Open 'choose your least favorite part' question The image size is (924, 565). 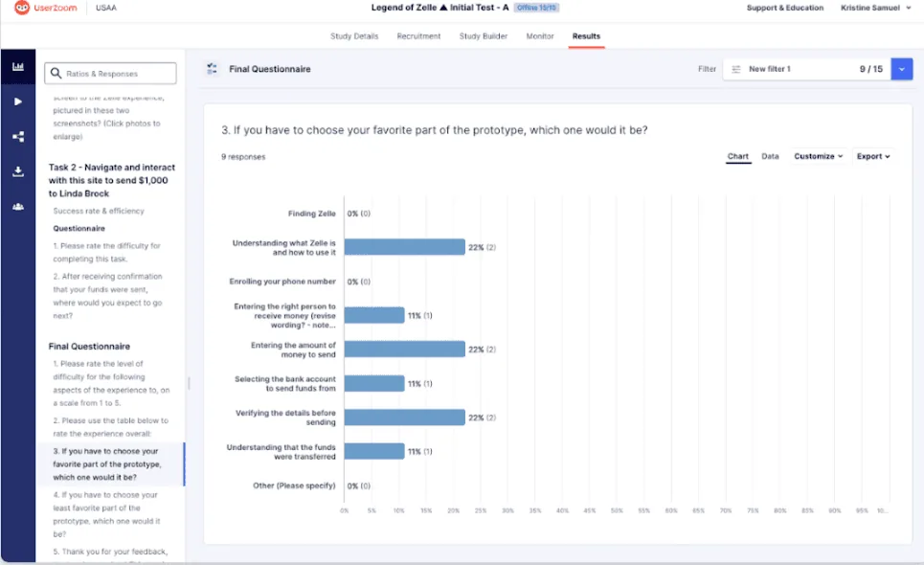pyautogui.click(x=106, y=513)
